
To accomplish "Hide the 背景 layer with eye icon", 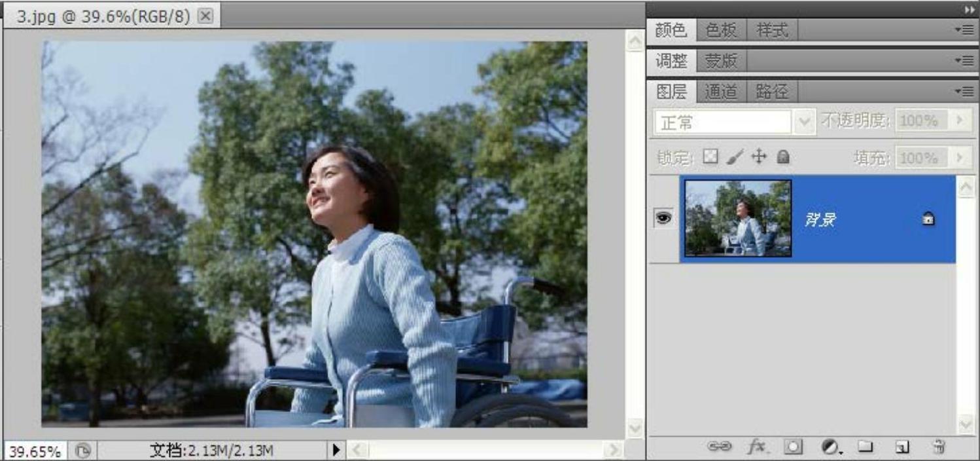I will coord(663,219).
